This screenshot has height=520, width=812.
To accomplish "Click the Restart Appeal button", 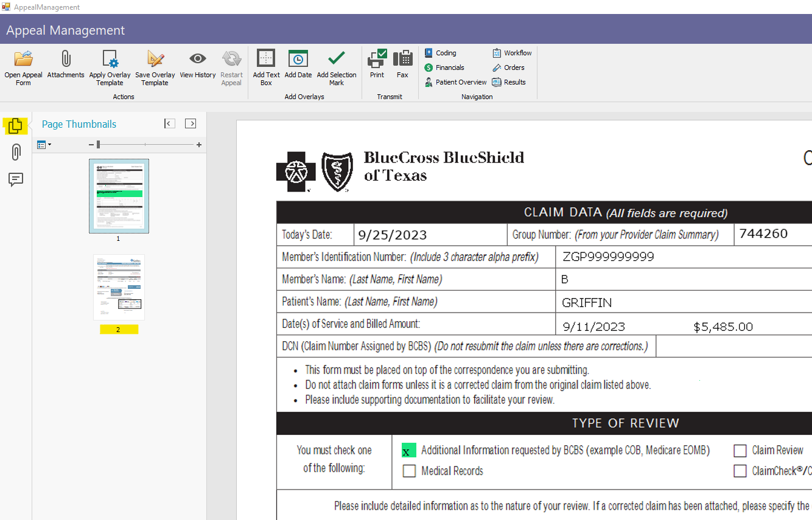I will pyautogui.click(x=231, y=68).
